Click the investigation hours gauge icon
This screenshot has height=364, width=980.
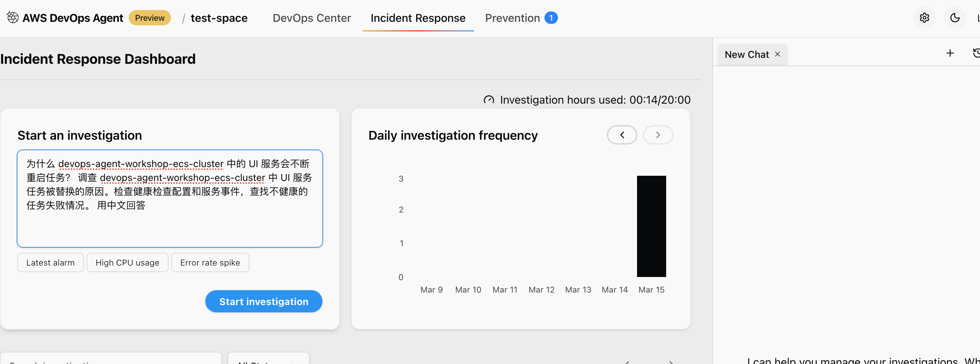pyautogui.click(x=489, y=100)
